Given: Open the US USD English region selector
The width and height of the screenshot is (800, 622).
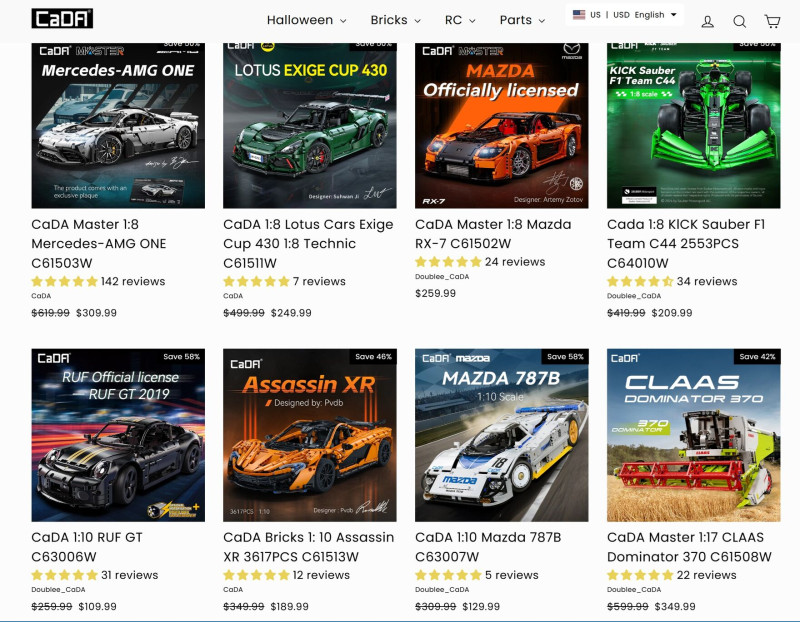Looking at the screenshot, I should (x=625, y=15).
